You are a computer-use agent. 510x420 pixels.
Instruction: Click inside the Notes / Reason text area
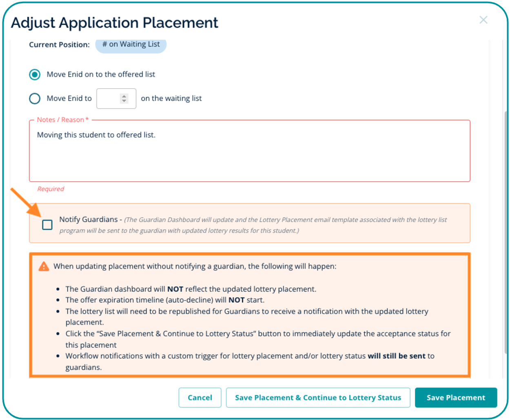tap(249, 155)
